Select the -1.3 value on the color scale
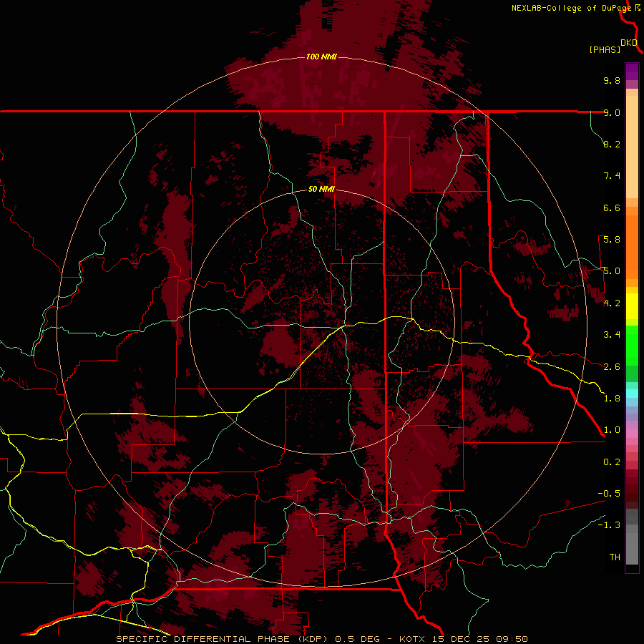The image size is (644, 644). click(x=609, y=525)
